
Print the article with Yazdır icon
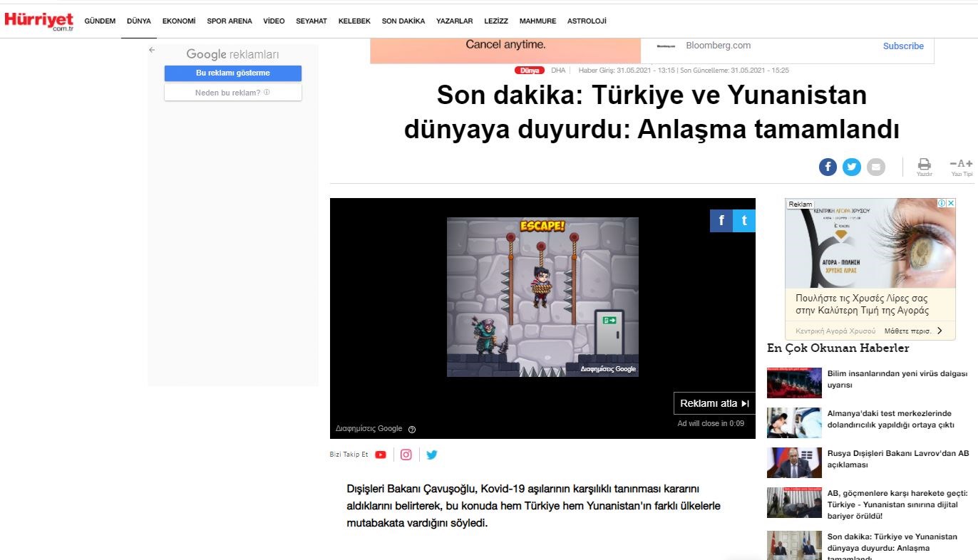click(924, 167)
